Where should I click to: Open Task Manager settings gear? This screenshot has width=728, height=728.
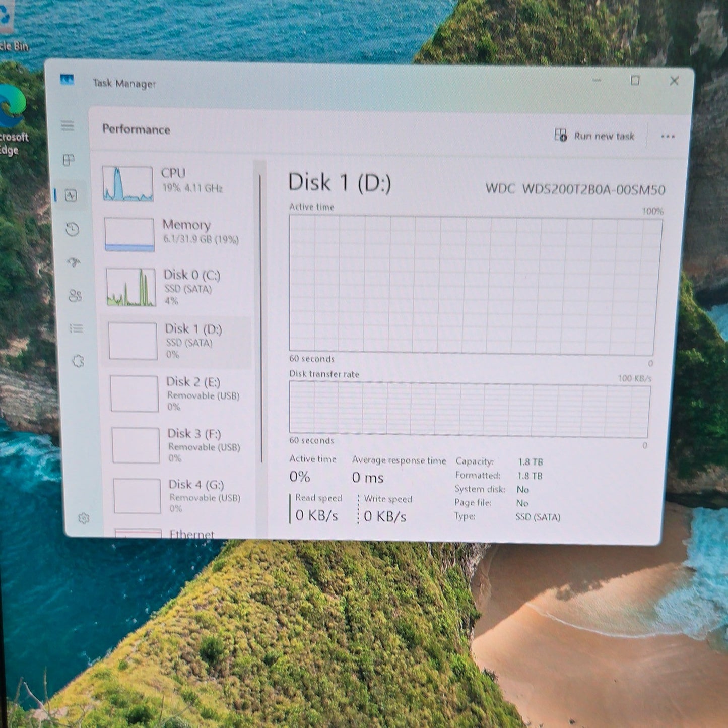[x=84, y=518]
